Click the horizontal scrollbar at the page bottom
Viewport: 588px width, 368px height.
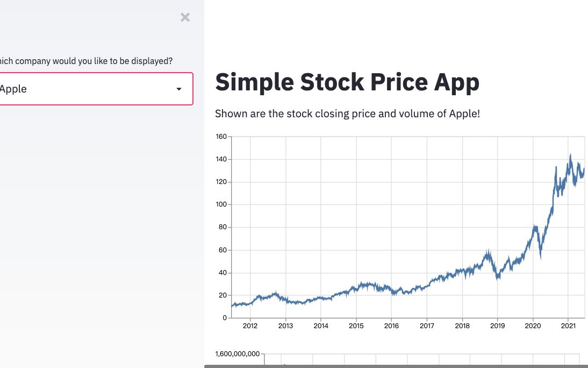[x=396, y=366]
